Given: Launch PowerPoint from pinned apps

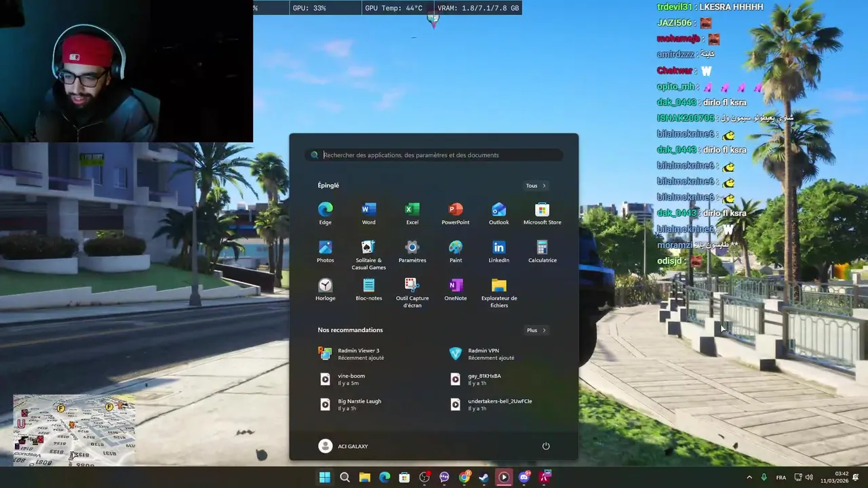Looking at the screenshot, I should 456,213.
